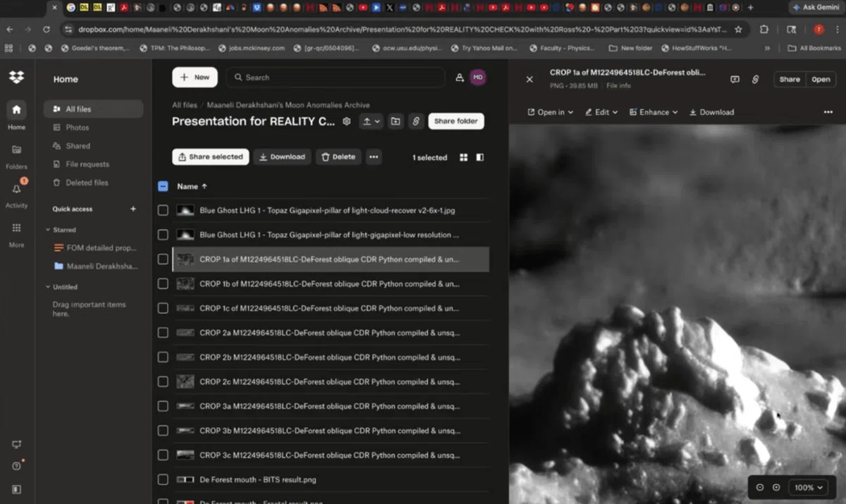
Task: Click Share selected button
Action: tap(210, 156)
